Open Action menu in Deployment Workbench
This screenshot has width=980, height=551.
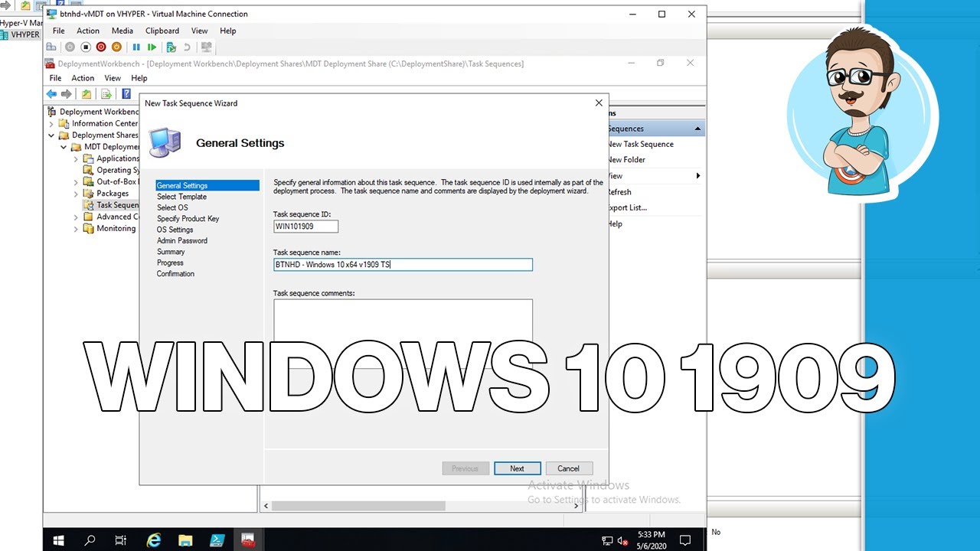tap(83, 78)
